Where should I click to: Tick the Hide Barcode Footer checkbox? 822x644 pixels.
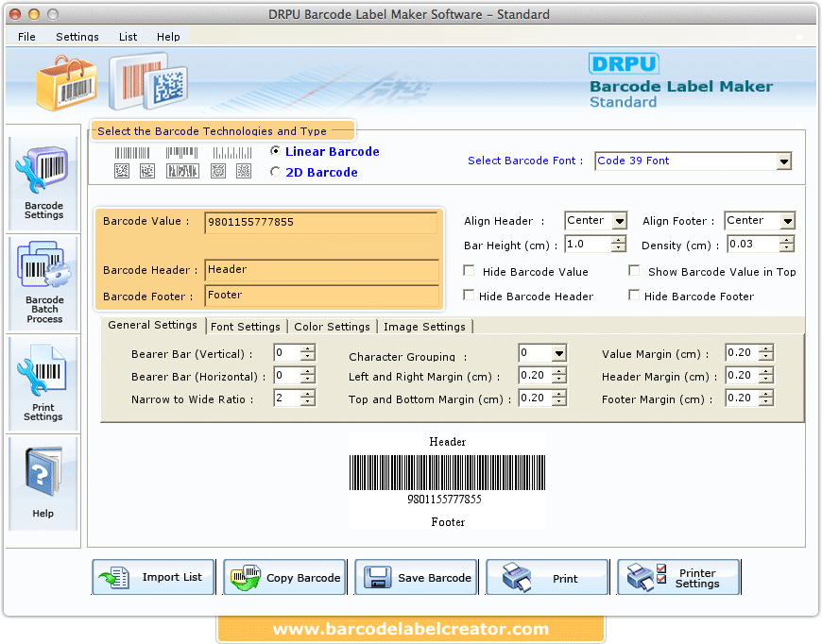[634, 295]
